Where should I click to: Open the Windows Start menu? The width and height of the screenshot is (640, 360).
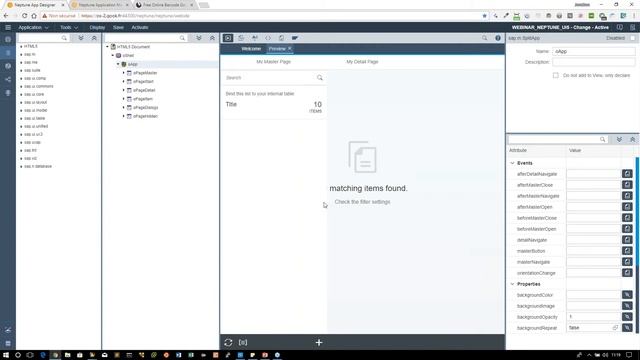6,355
